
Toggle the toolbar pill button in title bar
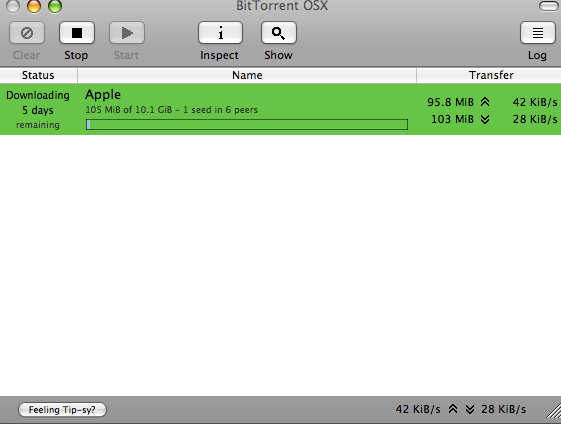tap(548, 6)
